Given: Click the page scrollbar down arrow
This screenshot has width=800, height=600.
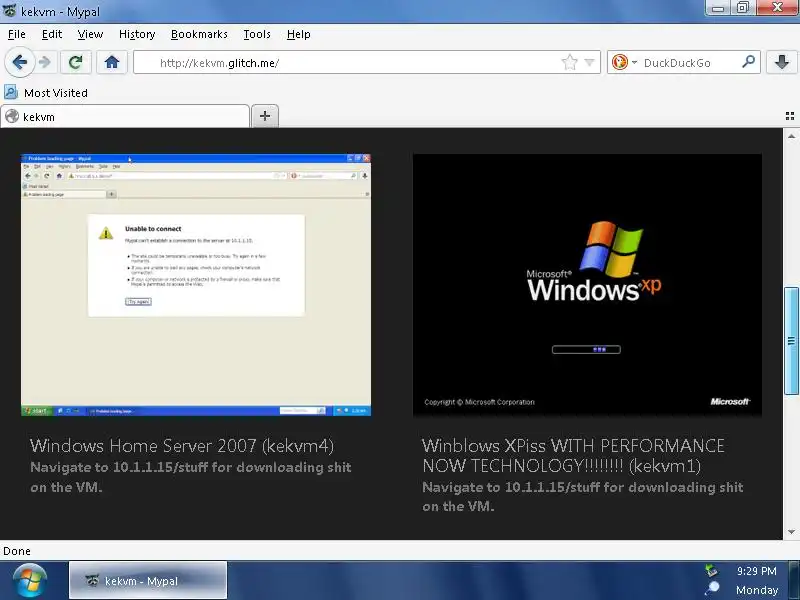Looking at the screenshot, I should pyautogui.click(x=791, y=532).
